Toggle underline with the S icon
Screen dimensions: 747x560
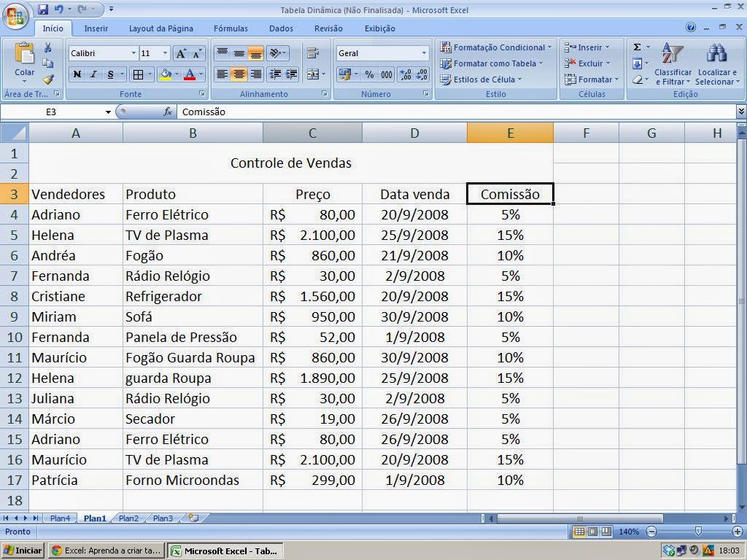[110, 74]
